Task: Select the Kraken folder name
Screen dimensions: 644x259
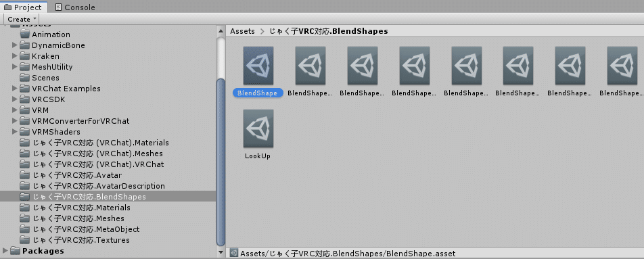Action: click(45, 56)
